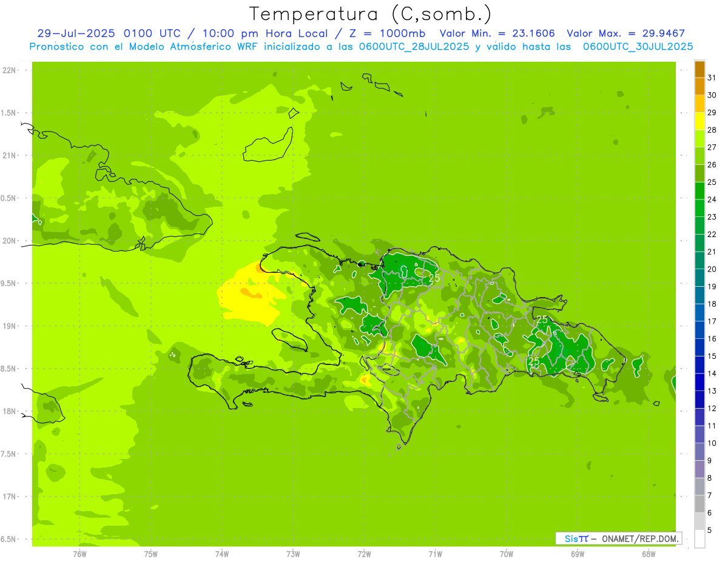This screenshot has height=562, width=728.
Task: Click the "71W" longitude axis label
Action: click(x=435, y=554)
